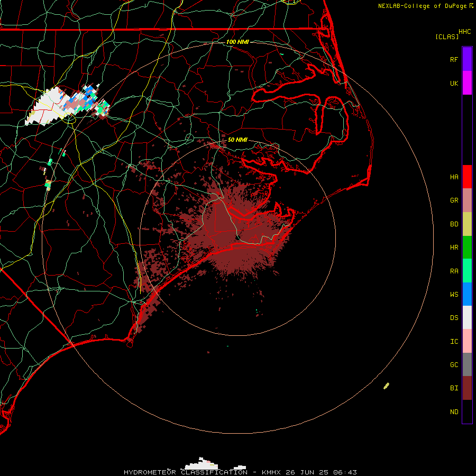Screen dimensions: 476x476
Task: Click the "HR" legend label
Action: pos(454,248)
